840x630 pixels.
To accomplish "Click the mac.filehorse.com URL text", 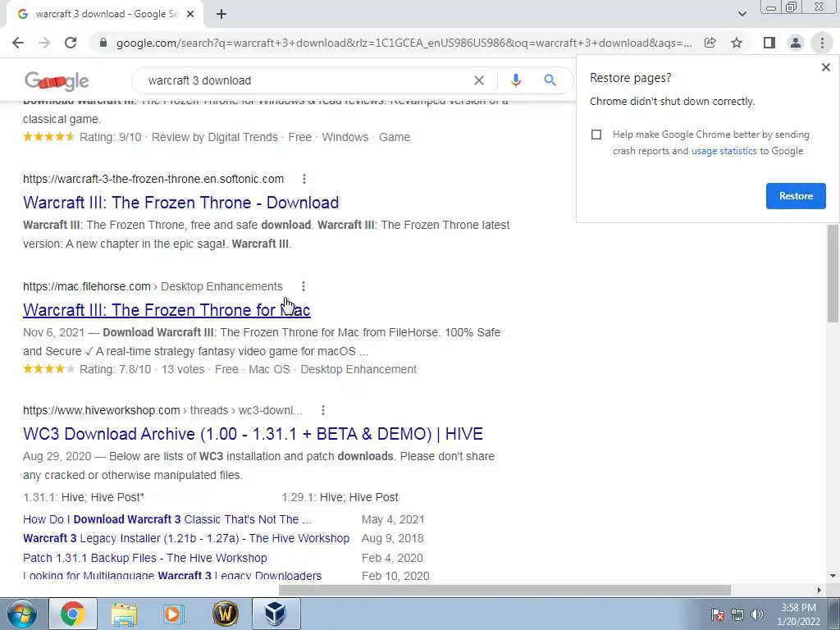I will click(87, 286).
